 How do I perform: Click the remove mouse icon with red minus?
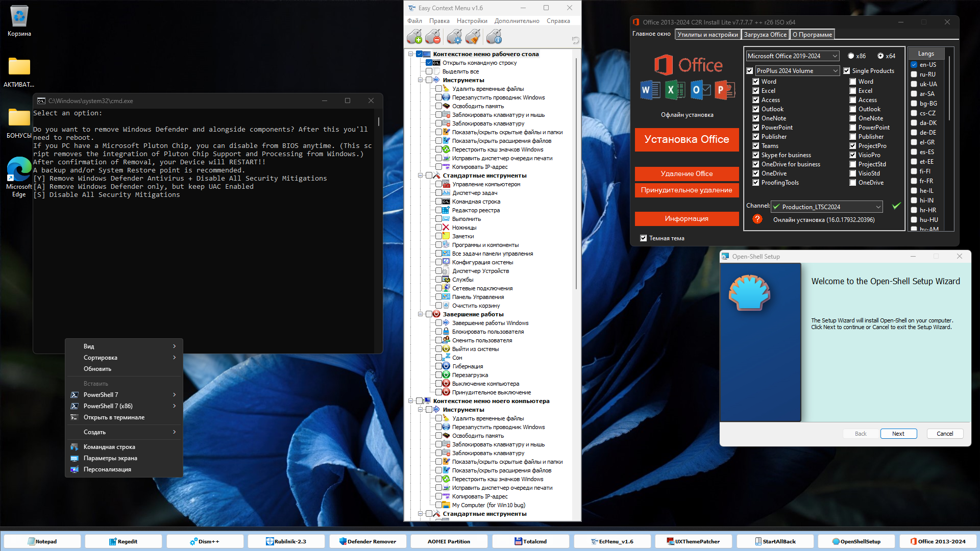point(433,37)
